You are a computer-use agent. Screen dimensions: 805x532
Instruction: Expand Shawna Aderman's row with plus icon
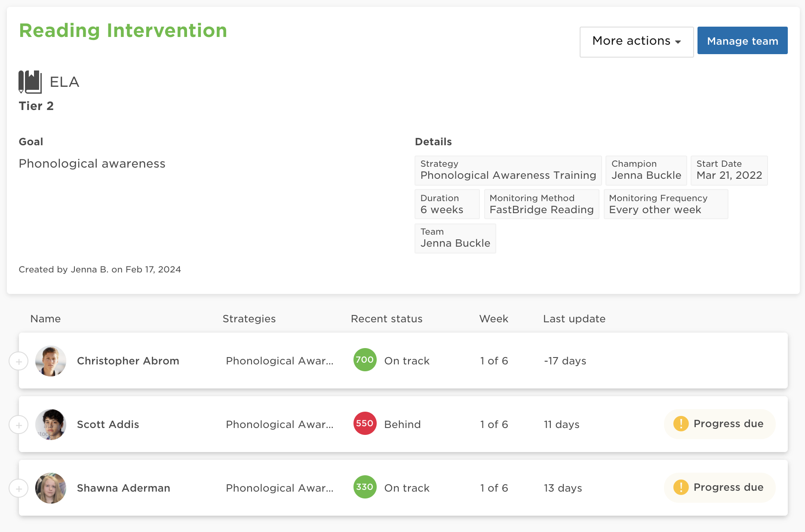pyautogui.click(x=18, y=488)
